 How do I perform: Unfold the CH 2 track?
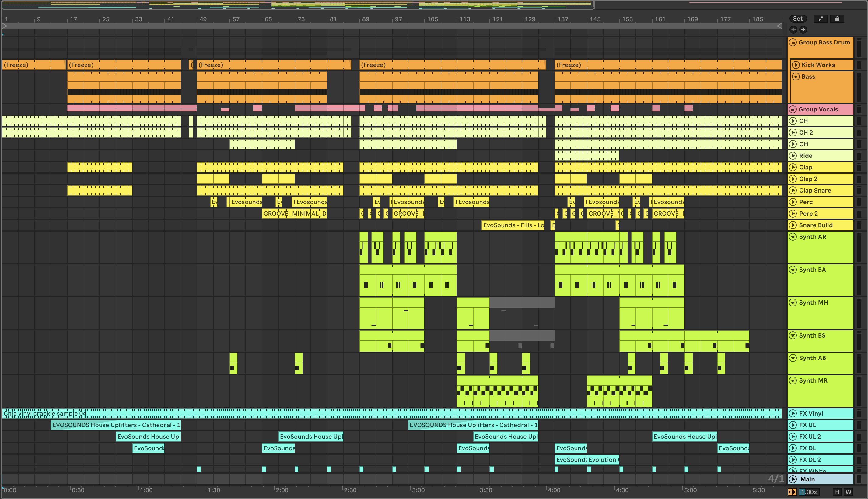(793, 133)
